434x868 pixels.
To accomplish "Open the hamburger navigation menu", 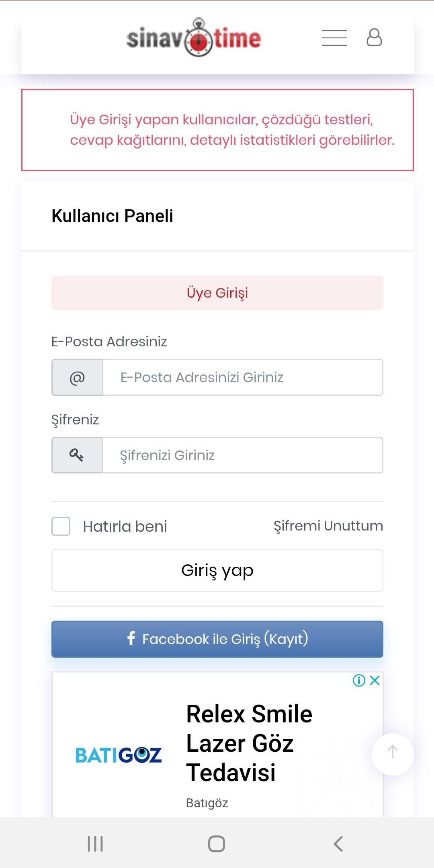I will tap(334, 38).
